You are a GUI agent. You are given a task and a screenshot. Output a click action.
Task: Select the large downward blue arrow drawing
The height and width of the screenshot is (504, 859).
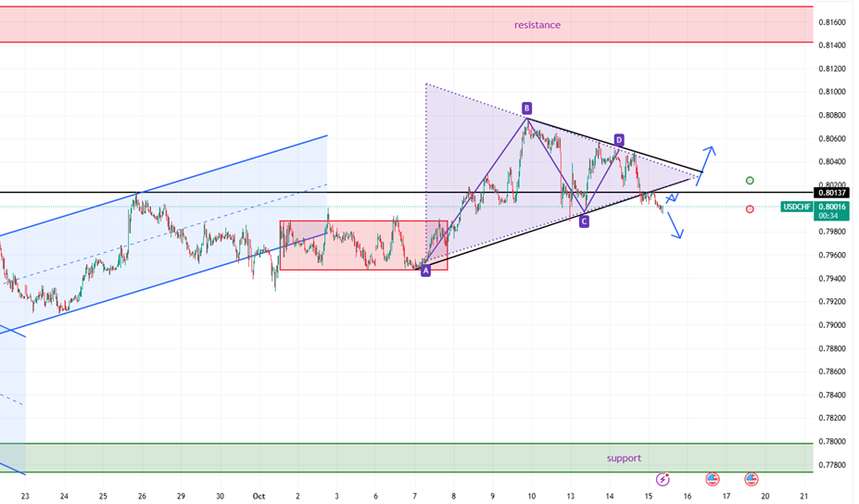(x=675, y=225)
